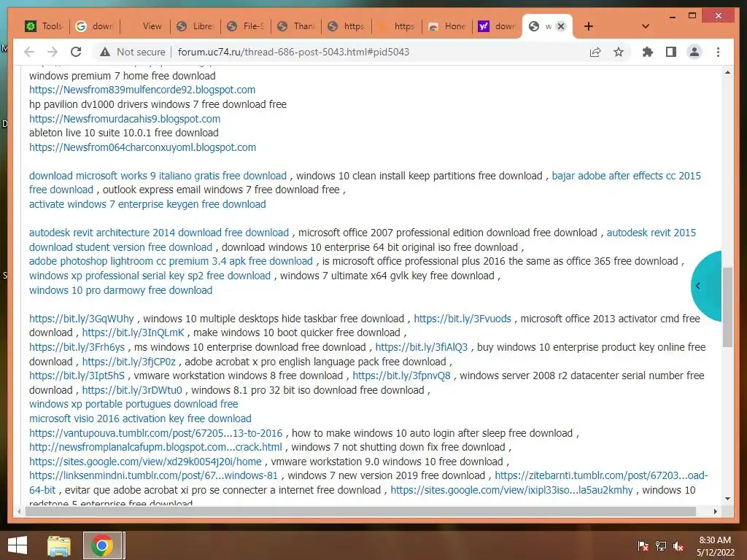
Task: Switch to the Tools tab
Action: [x=44, y=26]
